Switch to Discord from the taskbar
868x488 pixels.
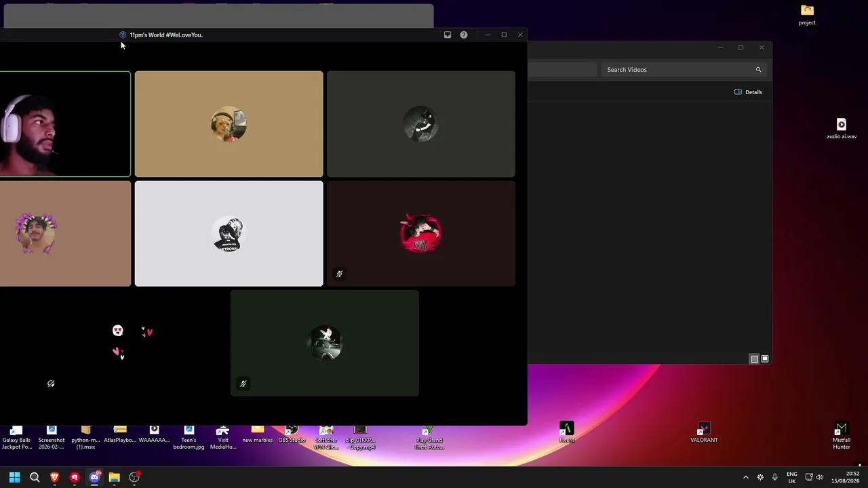coord(94,477)
